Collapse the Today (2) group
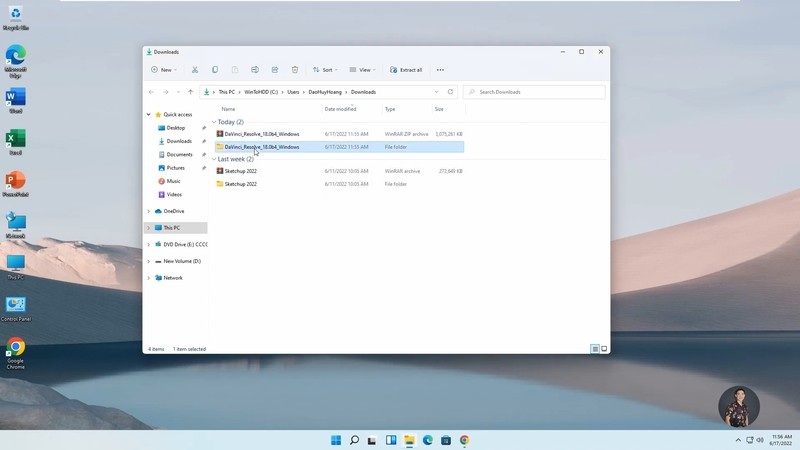Image resolution: width=800 pixels, height=450 pixels. (x=214, y=122)
